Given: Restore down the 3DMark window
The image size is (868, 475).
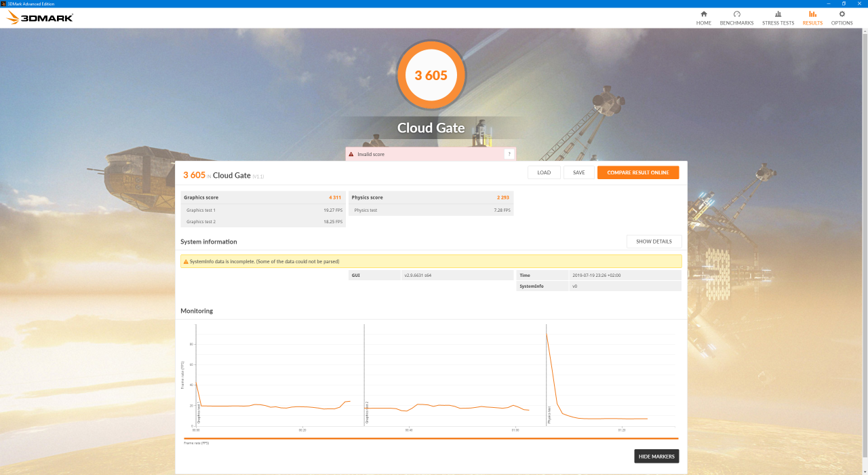Looking at the screenshot, I should point(844,3).
